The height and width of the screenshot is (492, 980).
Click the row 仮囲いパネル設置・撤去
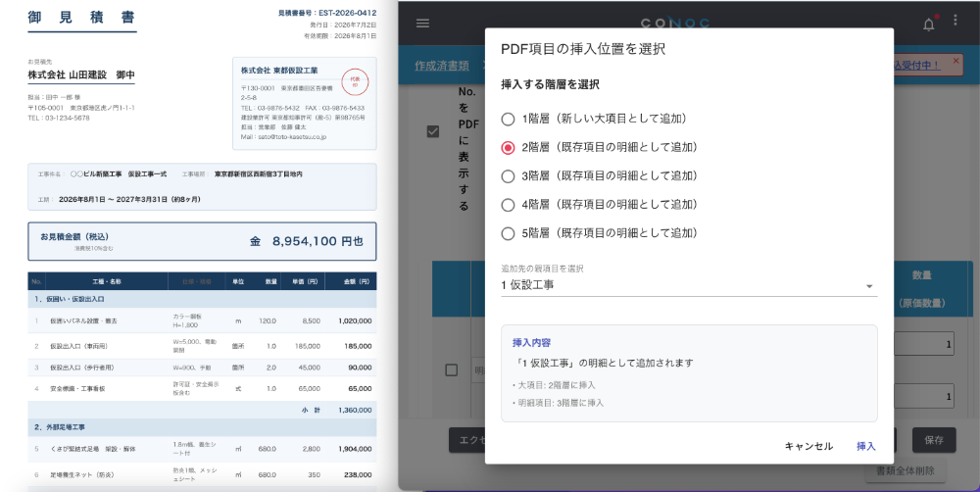[202, 320]
